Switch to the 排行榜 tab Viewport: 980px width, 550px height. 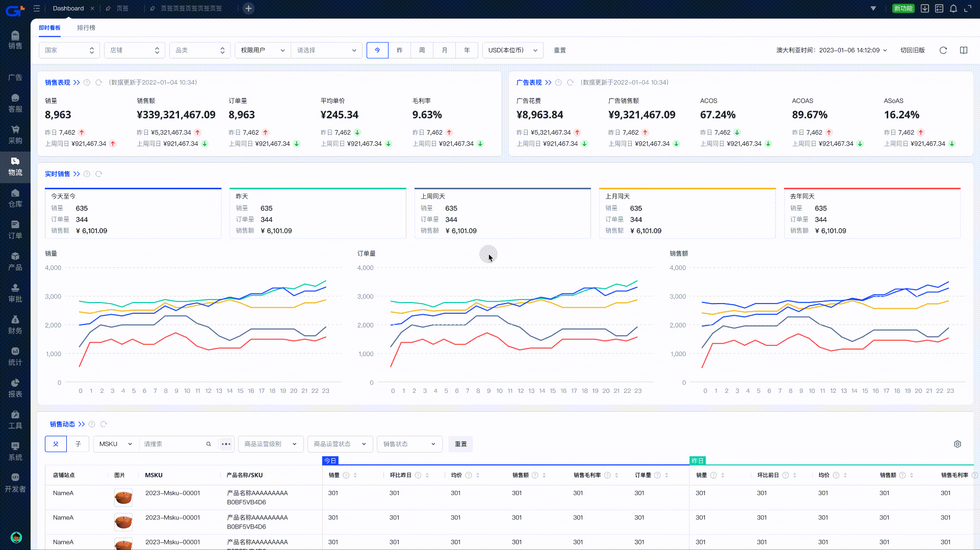(86, 28)
